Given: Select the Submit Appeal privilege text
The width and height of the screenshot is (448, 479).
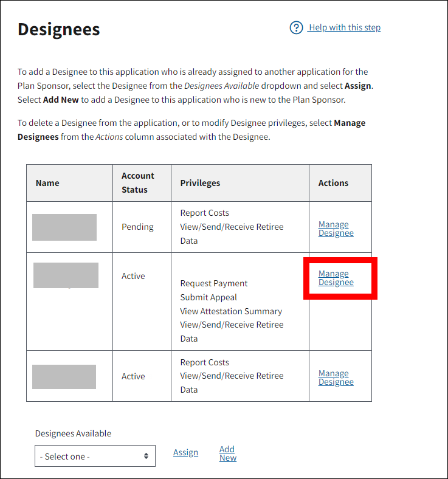Looking at the screenshot, I should click(208, 297).
